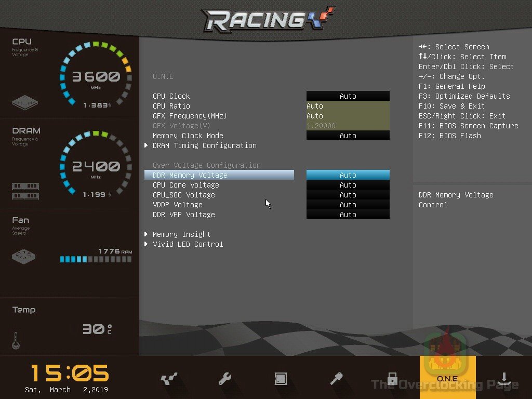This screenshot has width=532, height=399.
Task: Expand the Memory Insight submenu
Action: (x=181, y=234)
